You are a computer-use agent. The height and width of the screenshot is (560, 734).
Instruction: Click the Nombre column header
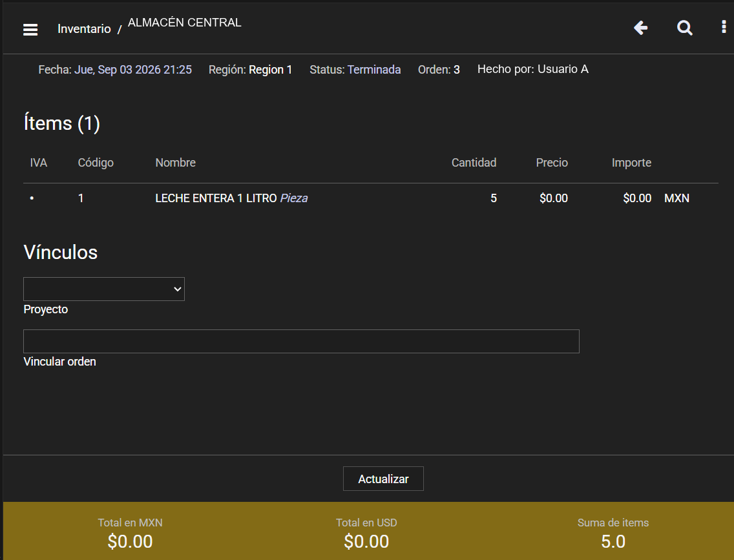176,163
